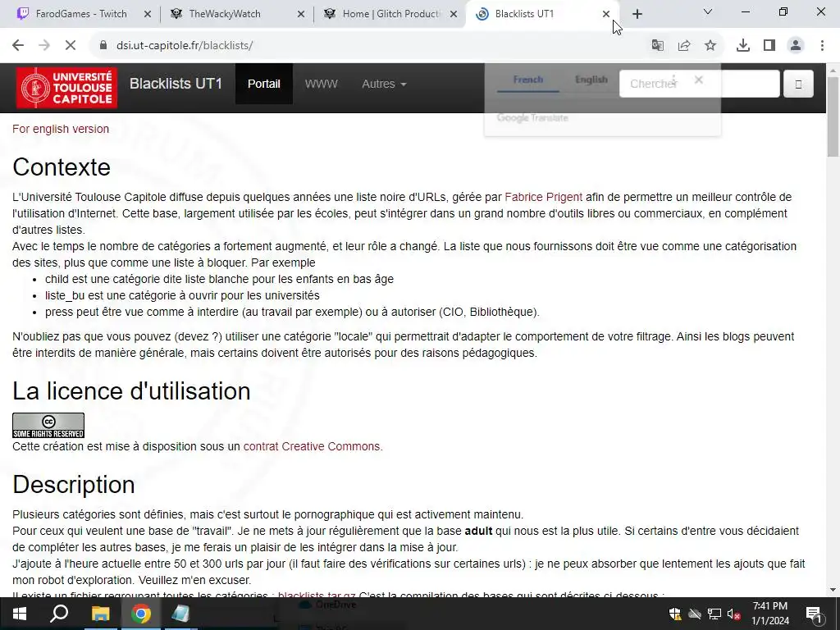Open translate popup options menu
This screenshot has height=630, width=840.
674,80
